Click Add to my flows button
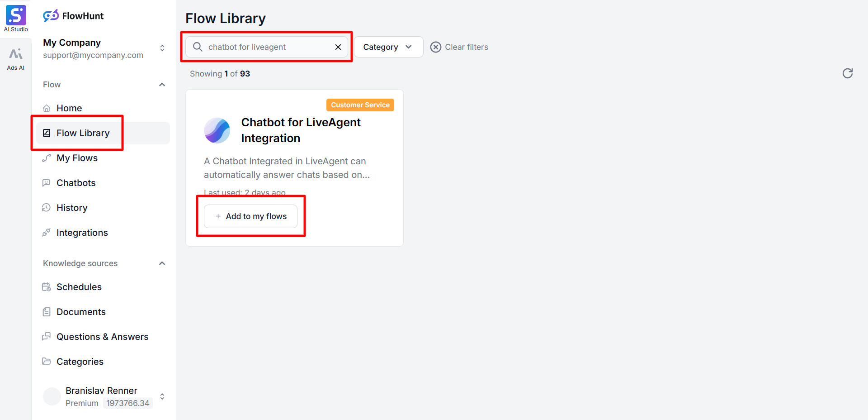This screenshot has height=420, width=868. point(250,216)
